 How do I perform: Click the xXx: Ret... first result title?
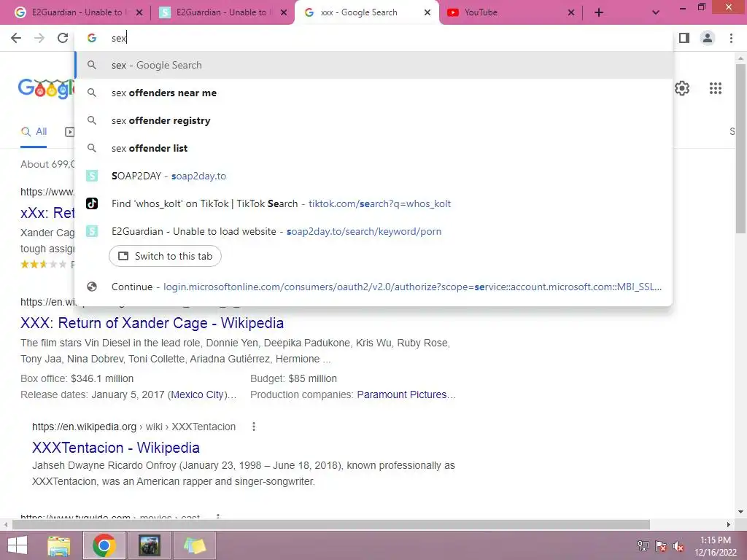pyautogui.click(x=47, y=212)
